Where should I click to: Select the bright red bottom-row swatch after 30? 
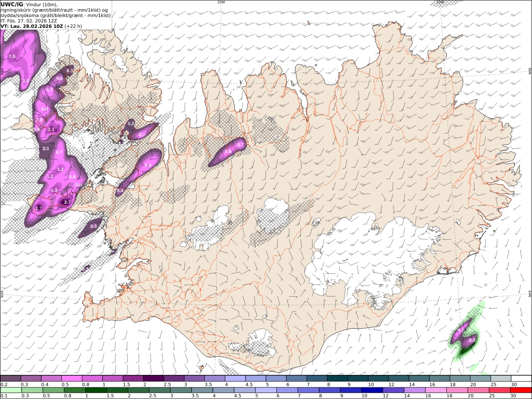click(x=520, y=390)
